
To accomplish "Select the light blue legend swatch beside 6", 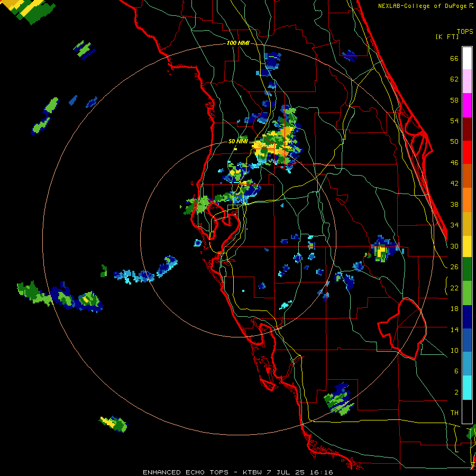I will [x=467, y=364].
